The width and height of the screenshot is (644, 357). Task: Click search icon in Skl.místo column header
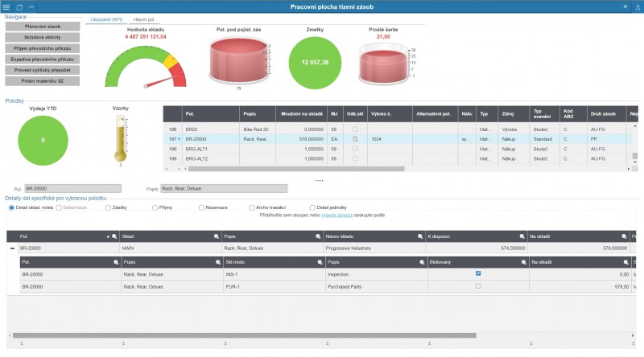[320, 262]
